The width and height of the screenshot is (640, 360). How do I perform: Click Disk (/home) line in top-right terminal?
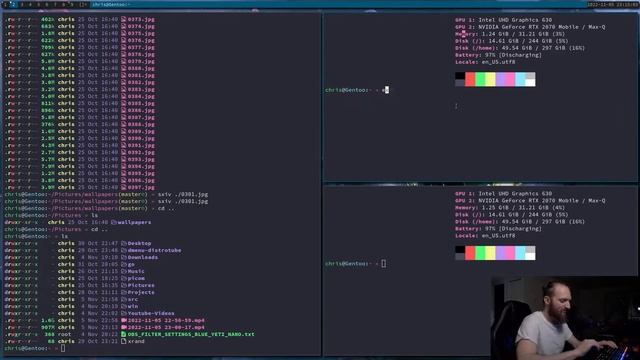point(520,48)
